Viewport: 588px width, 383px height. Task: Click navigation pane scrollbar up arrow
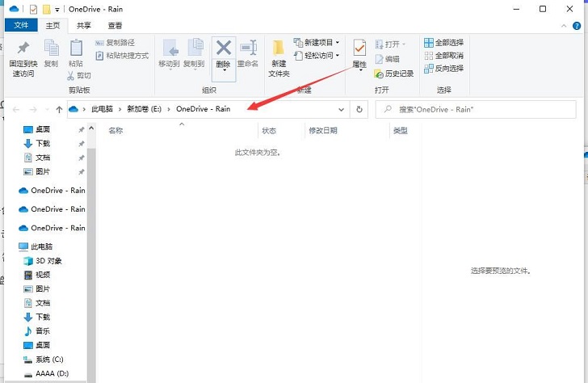[x=91, y=128]
